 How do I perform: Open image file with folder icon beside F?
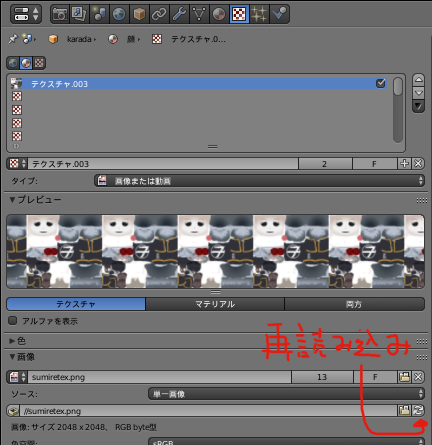pos(404,377)
